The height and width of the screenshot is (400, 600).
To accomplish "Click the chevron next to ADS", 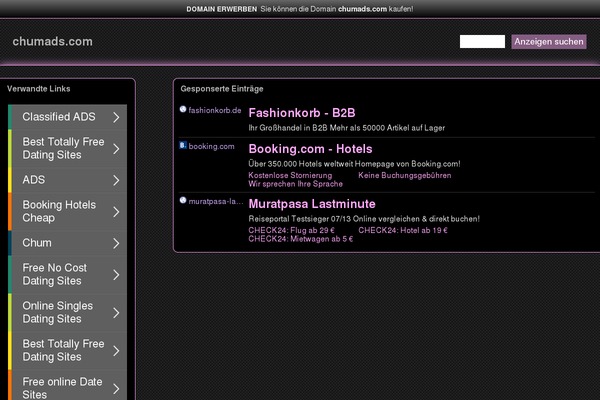I will point(116,180).
